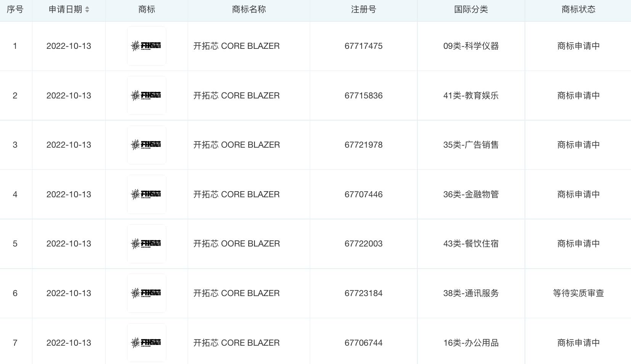631x364 pixels.
Task: Open 开拓芯 OORE BLAZER entry in row 3
Action: pos(237,145)
